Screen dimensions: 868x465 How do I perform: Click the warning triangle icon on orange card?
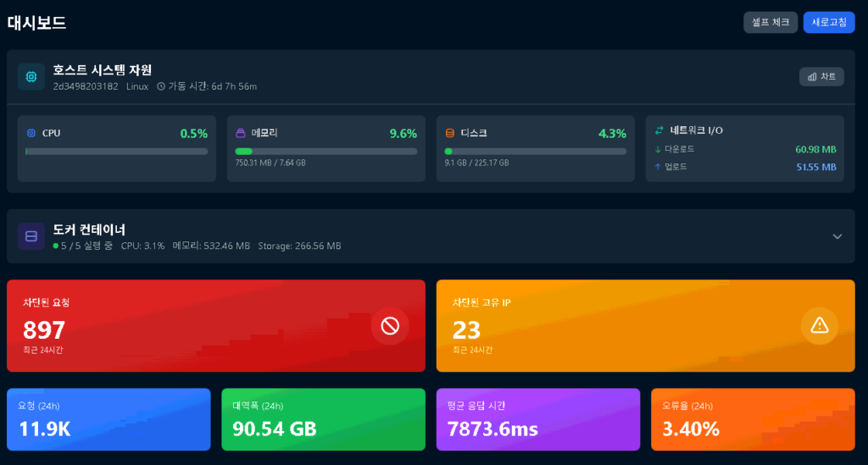point(820,325)
